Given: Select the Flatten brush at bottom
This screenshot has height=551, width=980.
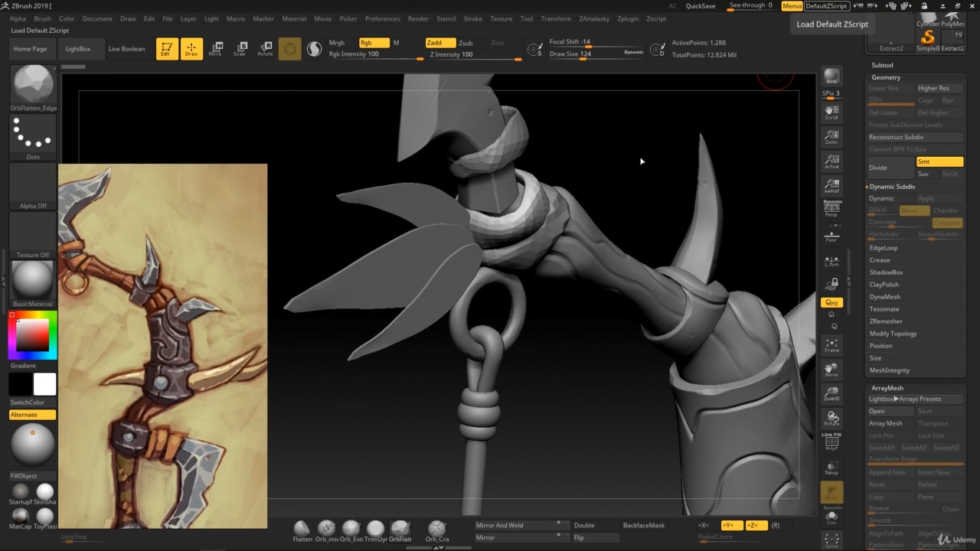Looking at the screenshot, I should (302, 530).
